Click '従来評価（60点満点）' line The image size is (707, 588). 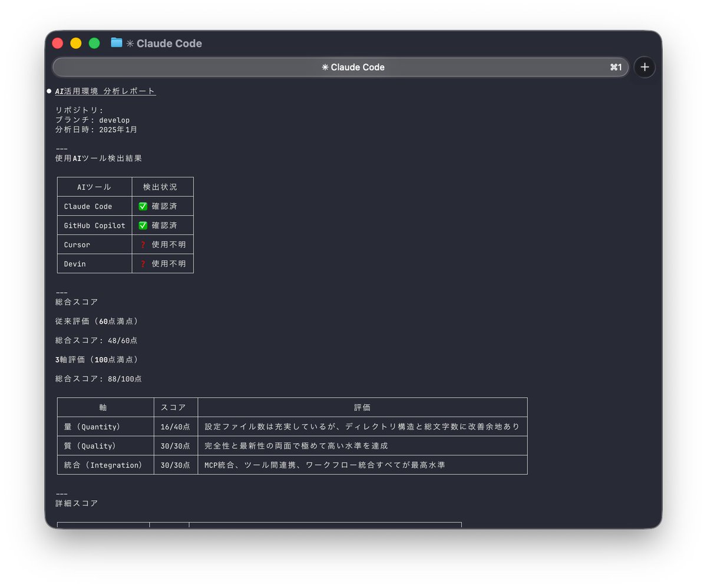point(98,321)
